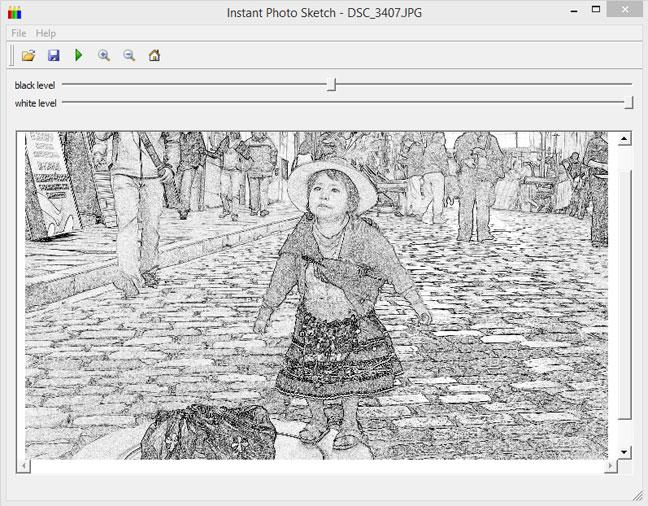Save the sketch using the floppy disk icon
This screenshot has height=506, width=648.
point(54,55)
